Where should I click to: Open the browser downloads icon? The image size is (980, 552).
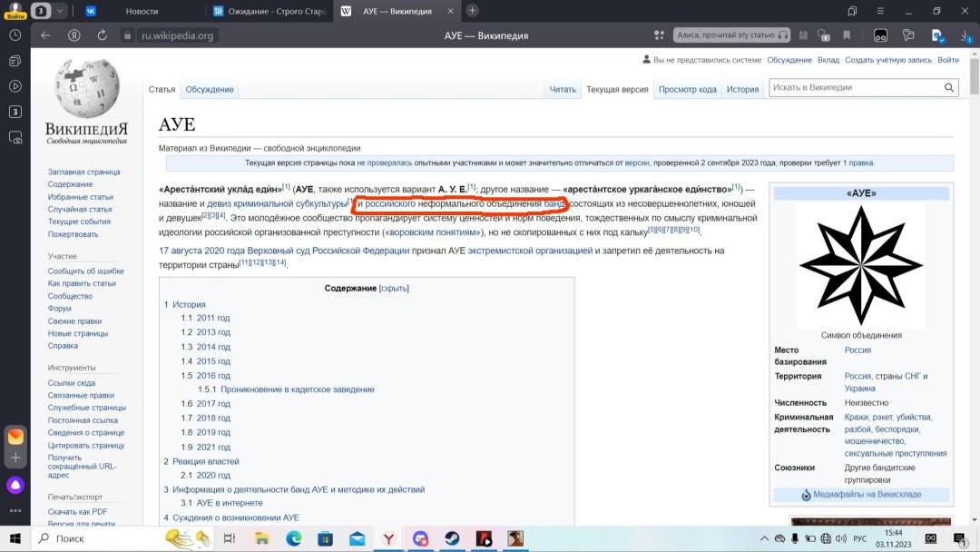[x=965, y=35]
